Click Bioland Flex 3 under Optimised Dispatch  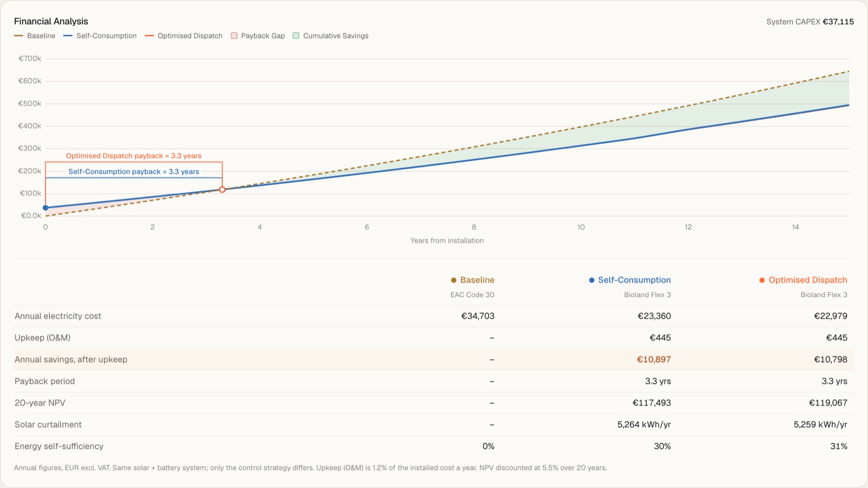(x=824, y=295)
